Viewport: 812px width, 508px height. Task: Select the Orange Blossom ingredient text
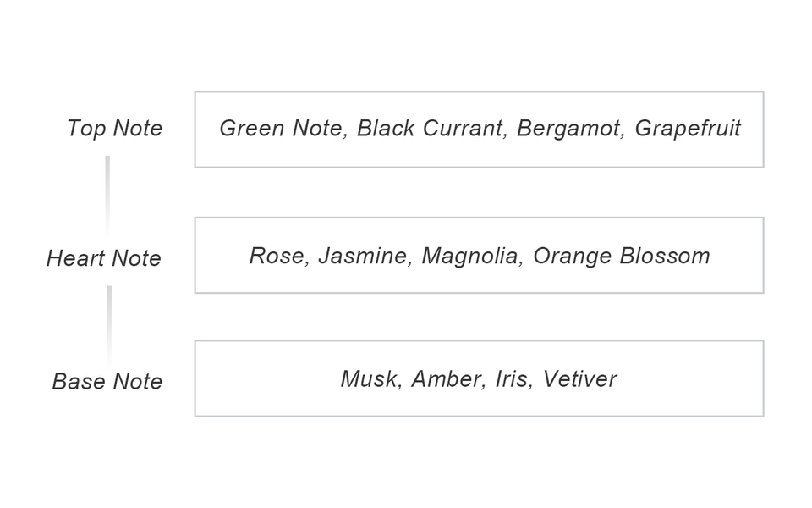click(621, 257)
